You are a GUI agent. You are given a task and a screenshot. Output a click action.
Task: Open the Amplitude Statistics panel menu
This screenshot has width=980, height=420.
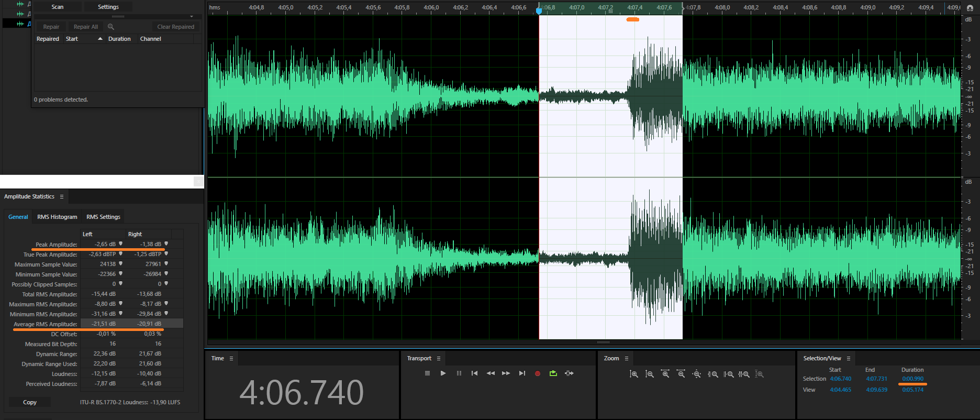62,196
